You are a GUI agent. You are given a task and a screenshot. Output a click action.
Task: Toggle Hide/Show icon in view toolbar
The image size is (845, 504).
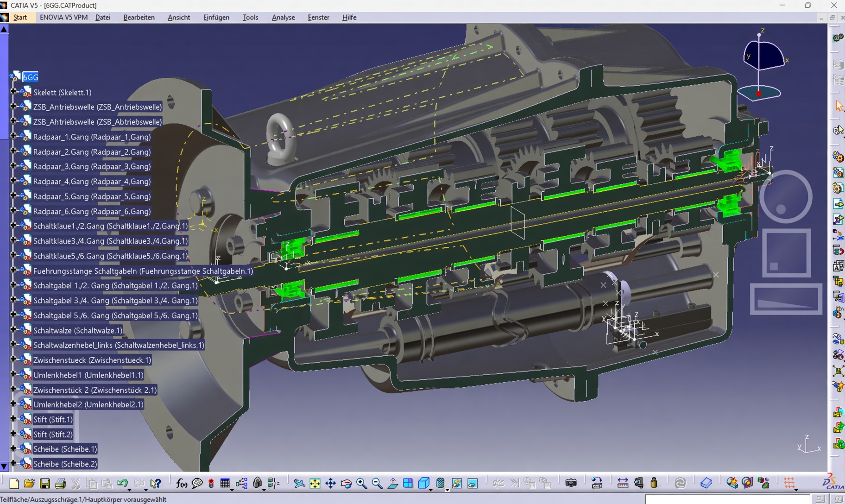point(457,484)
